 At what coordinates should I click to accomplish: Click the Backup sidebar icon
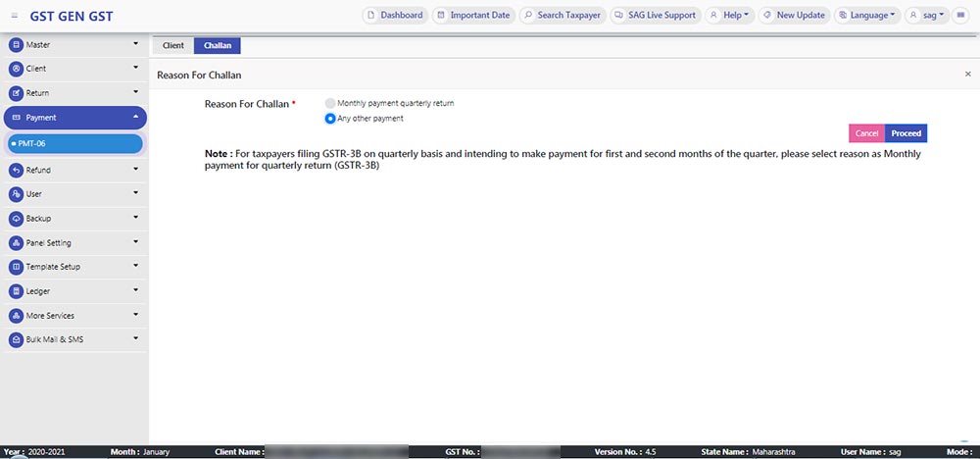(16, 219)
